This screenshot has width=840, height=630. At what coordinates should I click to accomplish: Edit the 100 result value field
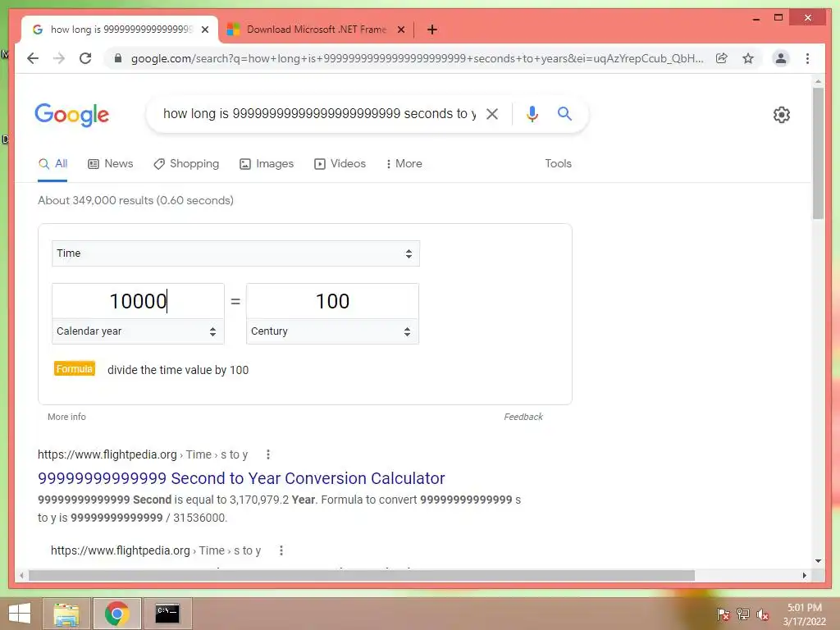[x=332, y=301]
